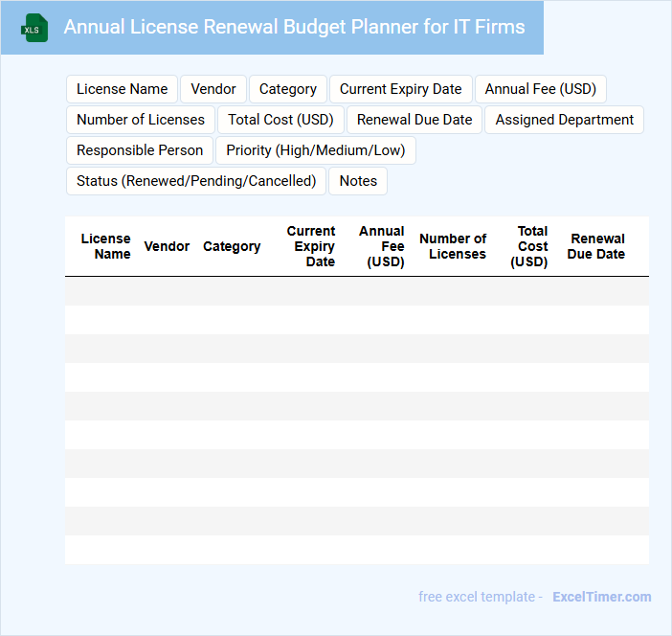Click the Total Cost (USD) tag
The image size is (672, 636).
coord(280,120)
